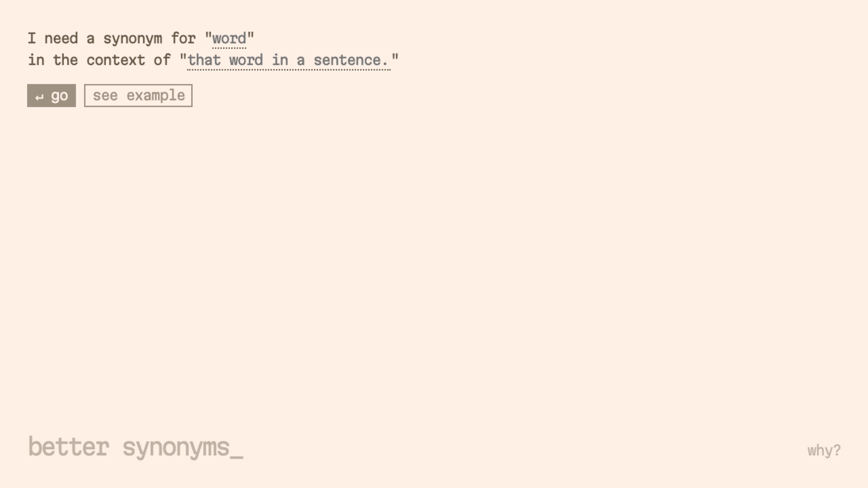Click the return arrow icon on go button
Image resolution: width=868 pixels, height=488 pixels.
click(39, 97)
